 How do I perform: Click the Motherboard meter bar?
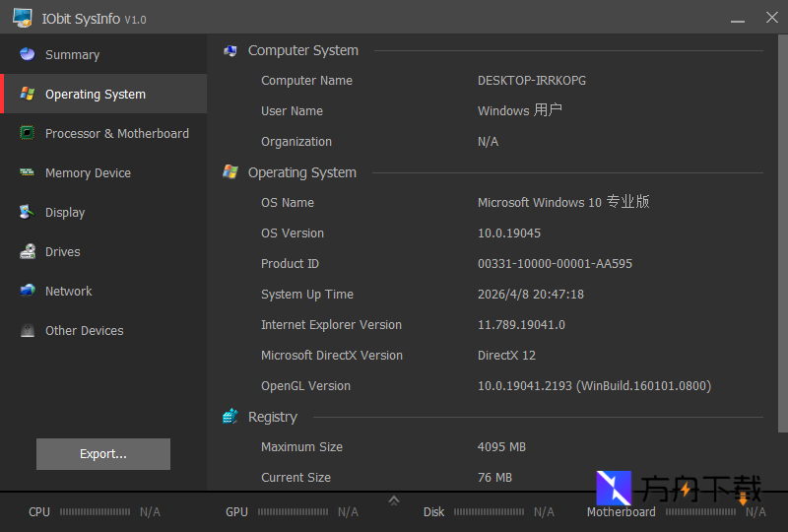point(700,512)
